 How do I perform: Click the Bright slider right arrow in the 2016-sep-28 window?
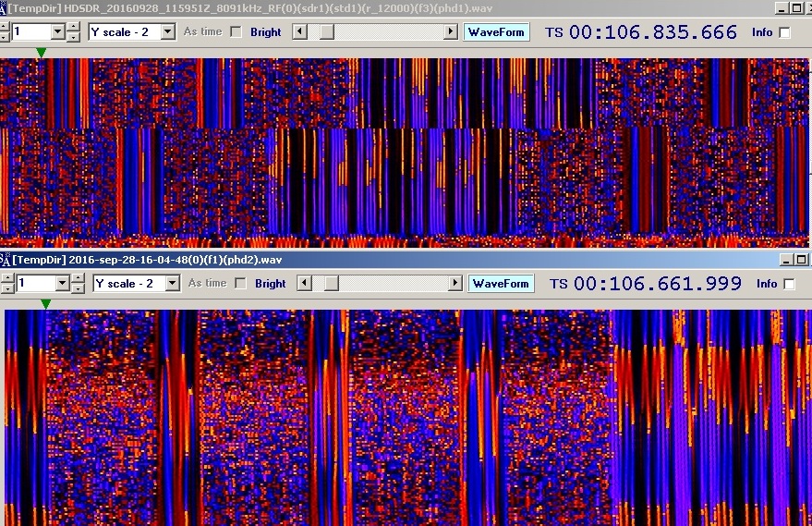455,284
